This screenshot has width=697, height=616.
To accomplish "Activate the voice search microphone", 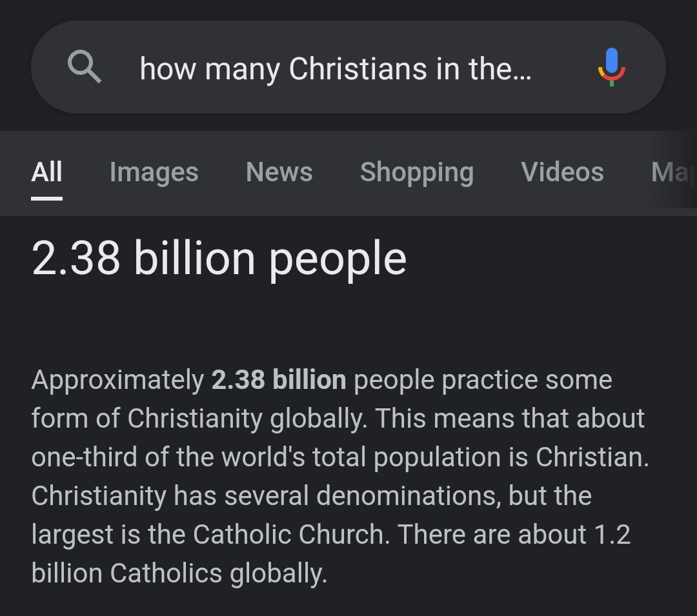I will point(611,67).
